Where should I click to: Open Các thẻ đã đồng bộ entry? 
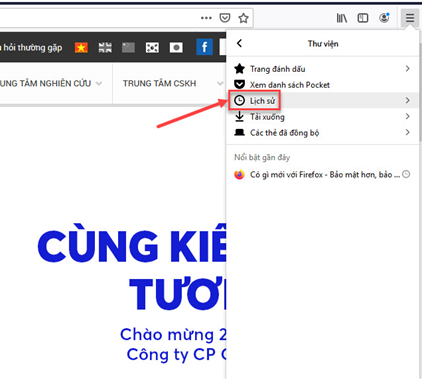pos(322,132)
